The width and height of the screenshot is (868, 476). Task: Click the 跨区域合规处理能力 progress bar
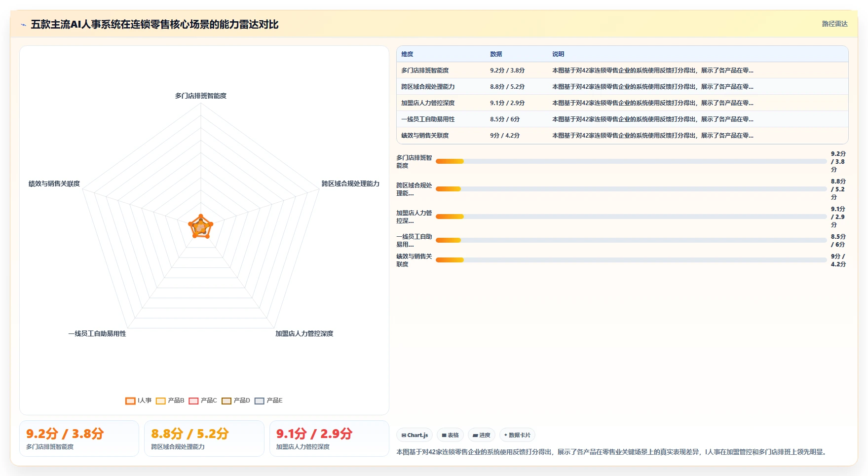631,189
